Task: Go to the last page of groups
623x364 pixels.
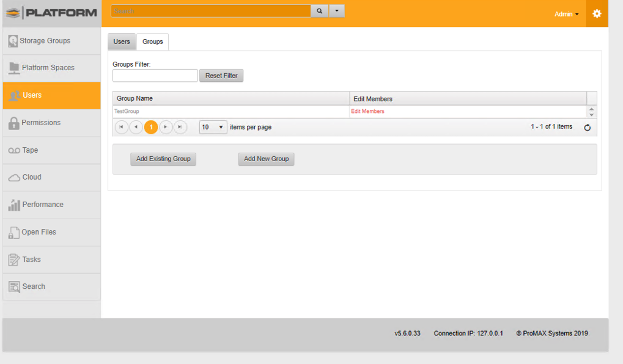Action: pyautogui.click(x=180, y=127)
